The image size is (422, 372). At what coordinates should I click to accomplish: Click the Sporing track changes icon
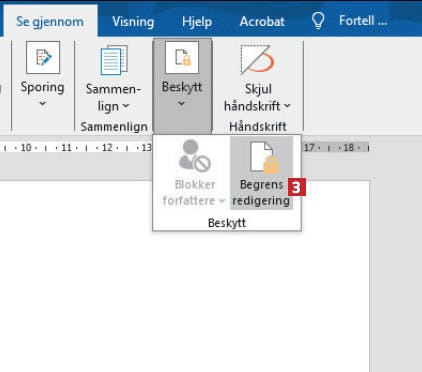[x=43, y=57]
